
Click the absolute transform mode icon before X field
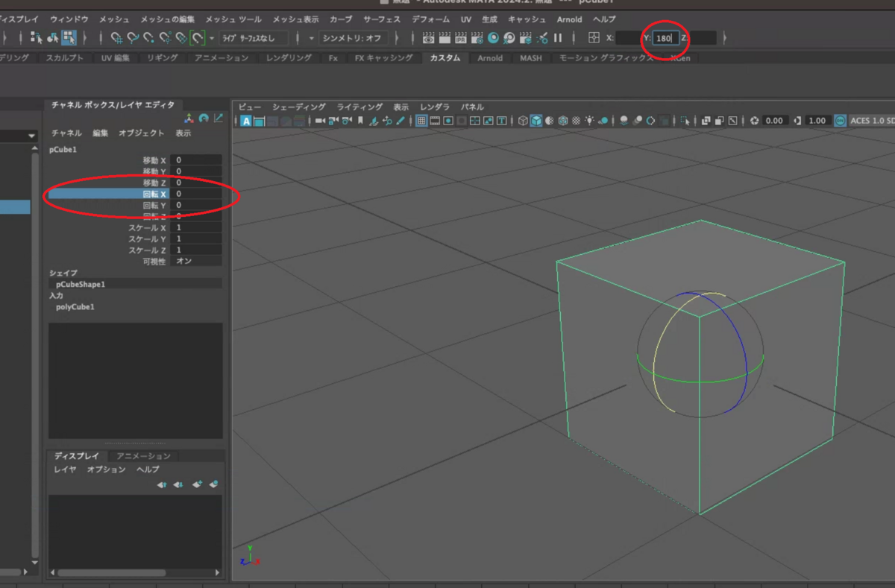(594, 37)
